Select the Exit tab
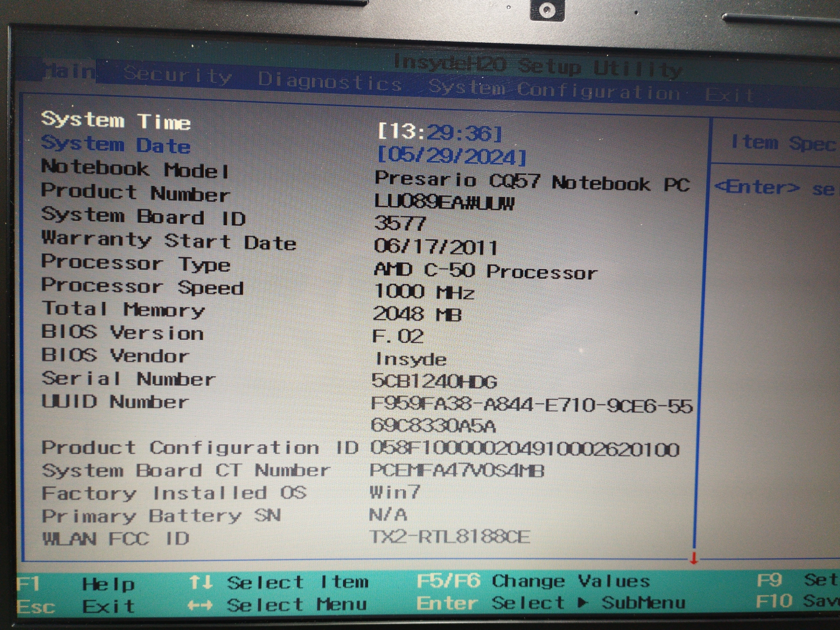Viewport: 840px width, 630px height. [x=729, y=94]
